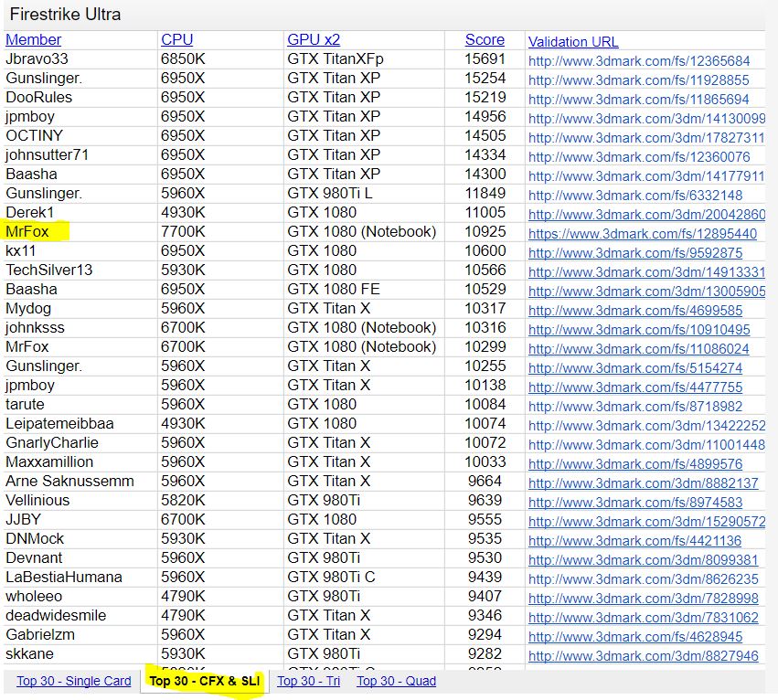Open johnksss validation link fs/10910495
Image resolution: width=778 pixels, height=700 pixels.
[639, 330]
